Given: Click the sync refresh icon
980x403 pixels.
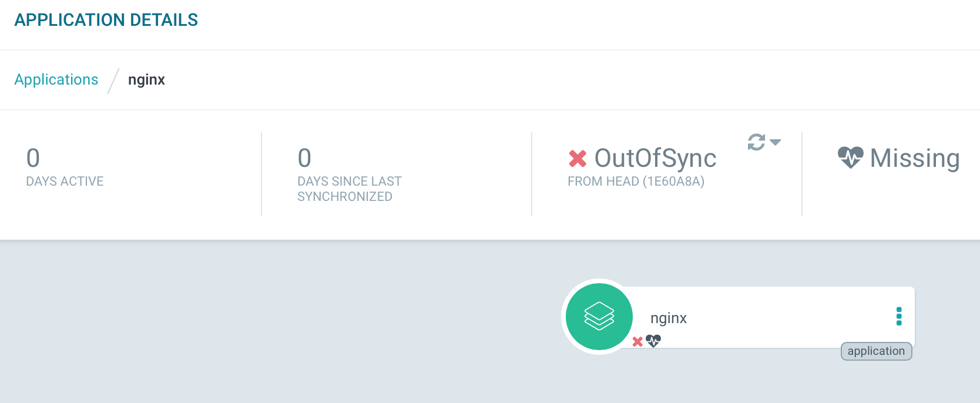Looking at the screenshot, I should [756, 142].
